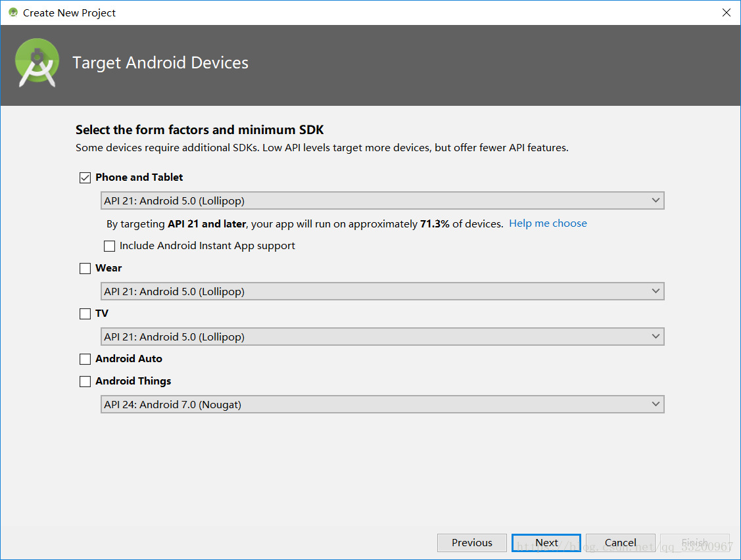Uncheck the Phone and Tablet checkbox

85,177
